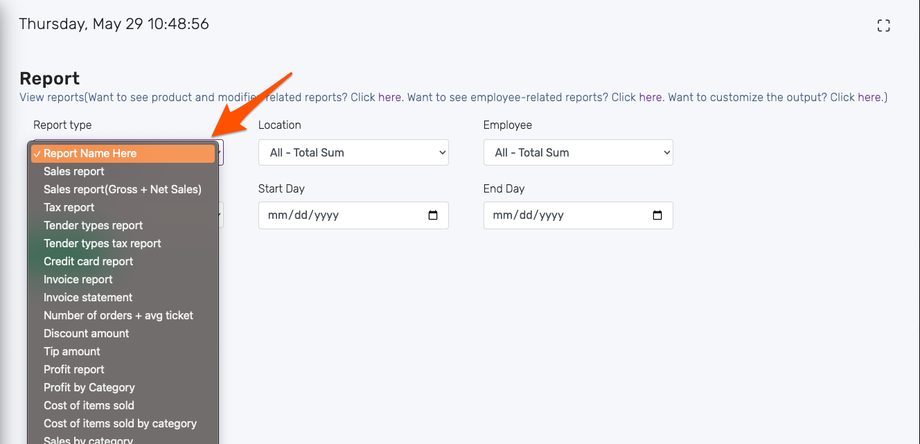
Task: Select 'Credit card report' option
Action: (x=89, y=262)
